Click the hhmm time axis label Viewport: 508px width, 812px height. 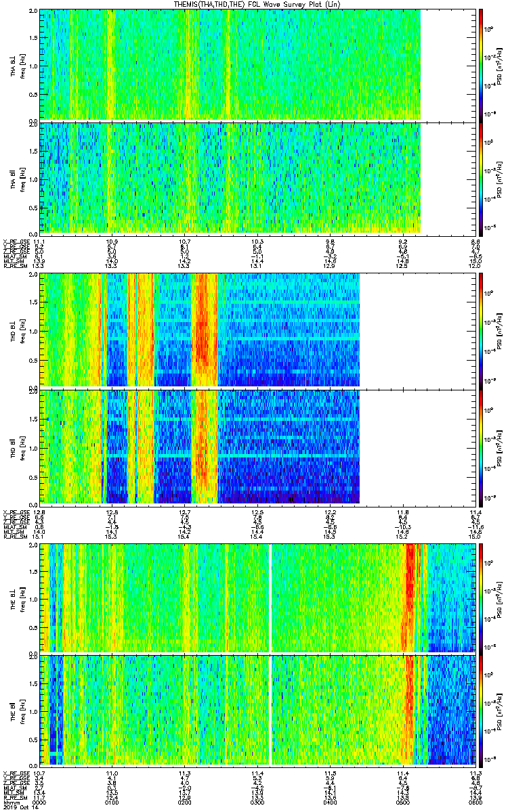point(10,801)
